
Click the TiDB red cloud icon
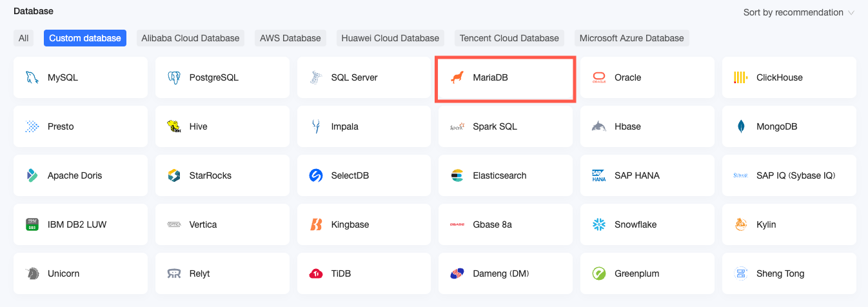(315, 273)
